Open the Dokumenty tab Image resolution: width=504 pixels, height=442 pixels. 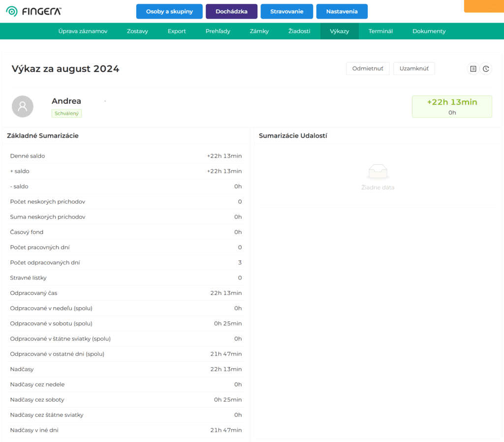click(x=429, y=31)
